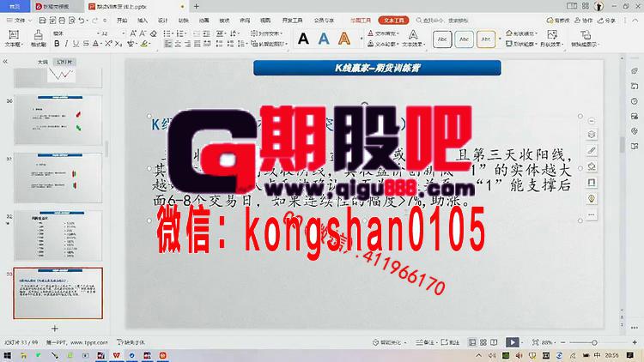Viewport: 644px width, 362px height.
Task: Adjust the zoom slider handle
Action: coord(594,342)
